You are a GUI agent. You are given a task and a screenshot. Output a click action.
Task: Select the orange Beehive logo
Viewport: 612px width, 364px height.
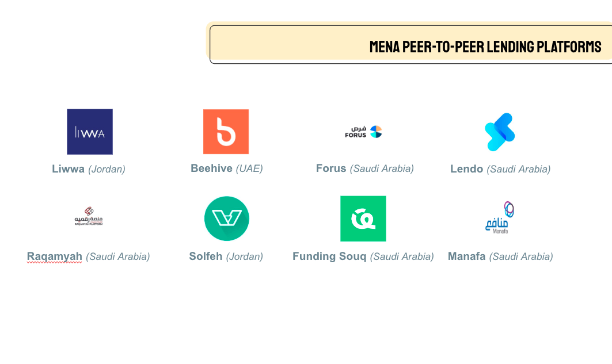tap(226, 132)
